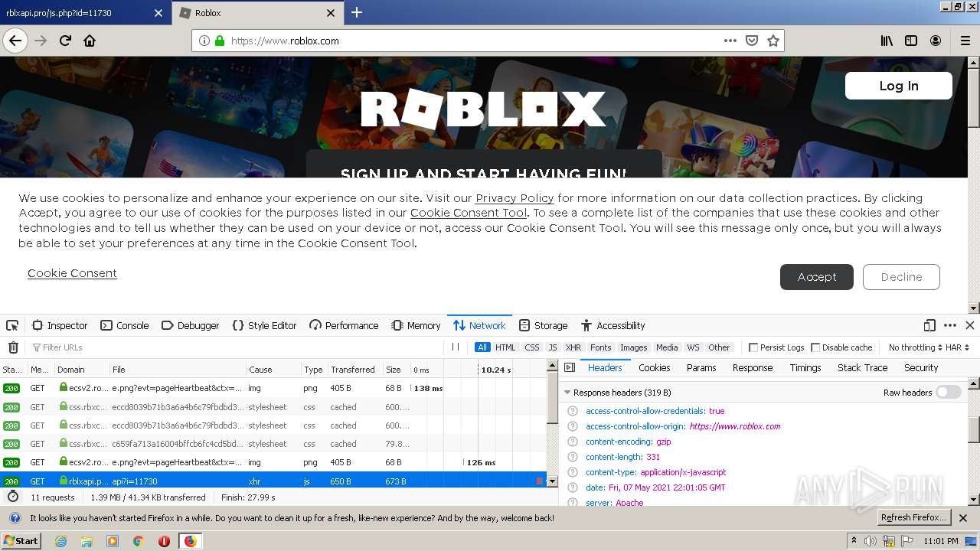Open Firefox Account icon
Viewport: 980px width, 551px height.
click(936, 41)
